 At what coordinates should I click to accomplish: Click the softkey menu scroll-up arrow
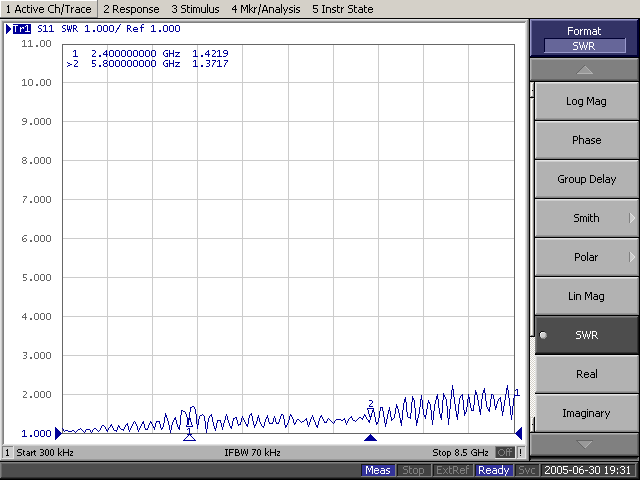[x=584, y=70]
